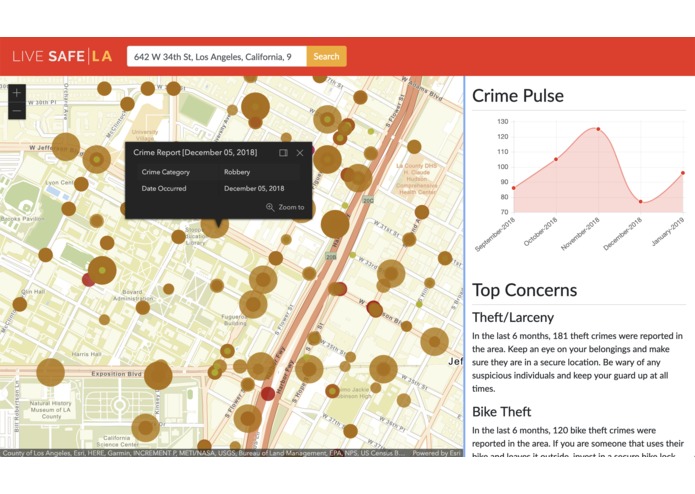Image resolution: width=695 pixels, height=494 pixels.
Task: Open the LIVE SAFE LA logo
Action: [62, 56]
